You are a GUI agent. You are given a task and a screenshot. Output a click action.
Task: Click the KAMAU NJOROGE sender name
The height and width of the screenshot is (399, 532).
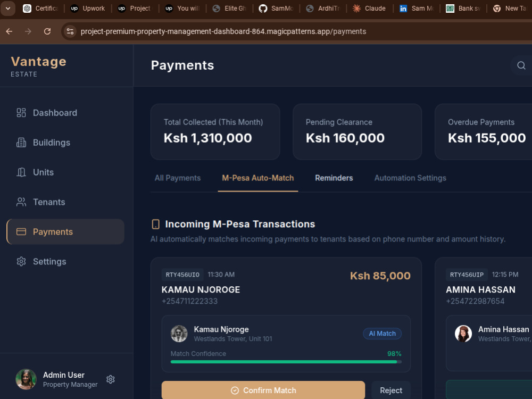pos(201,289)
